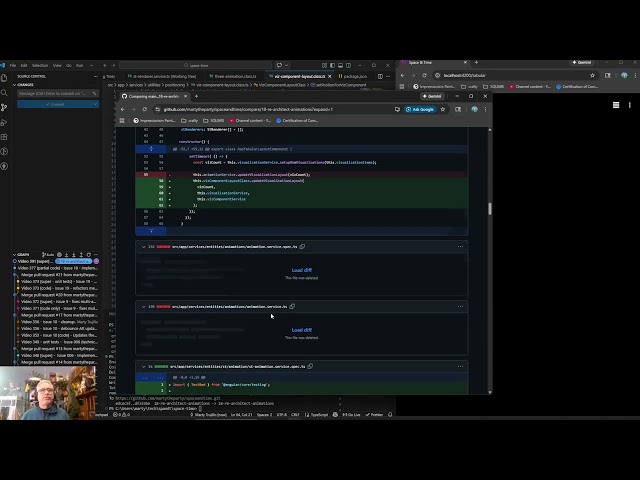This screenshot has width=640, height=480.
Task: Focus the commit message input field
Action: 58,93
